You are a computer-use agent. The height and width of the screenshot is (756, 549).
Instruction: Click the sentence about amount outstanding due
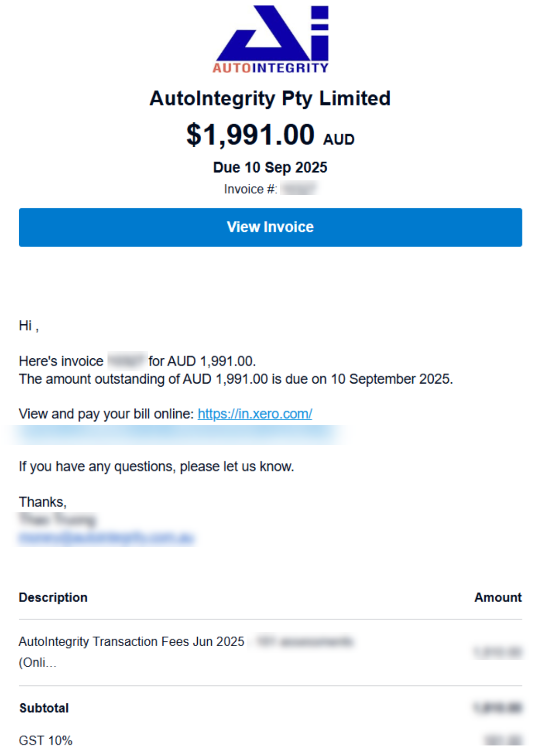click(x=236, y=379)
